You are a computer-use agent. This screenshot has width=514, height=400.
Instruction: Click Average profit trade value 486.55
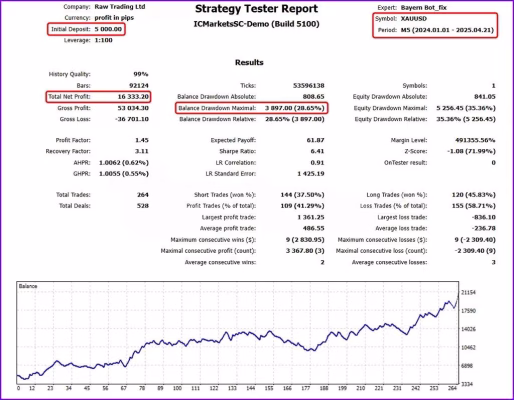(x=313, y=228)
